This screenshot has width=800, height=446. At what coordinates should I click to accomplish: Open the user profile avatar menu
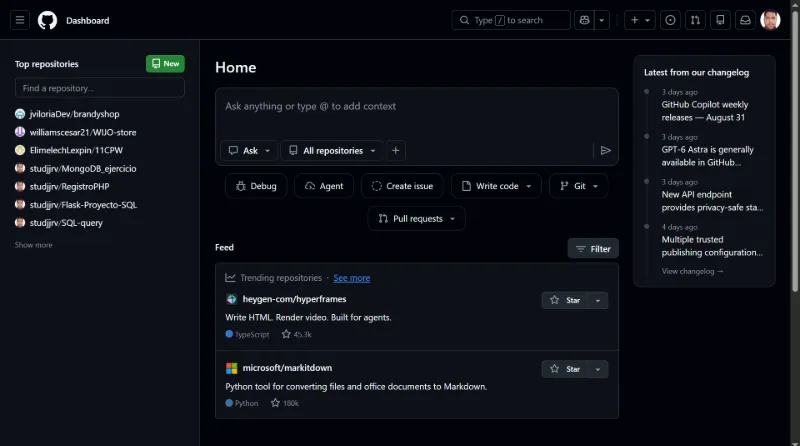pyautogui.click(x=770, y=20)
